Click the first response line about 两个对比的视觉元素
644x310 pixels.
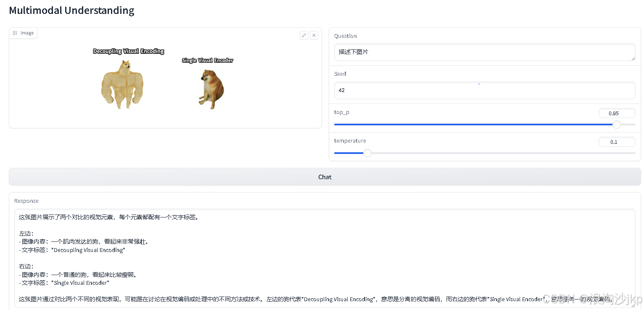tap(109, 217)
